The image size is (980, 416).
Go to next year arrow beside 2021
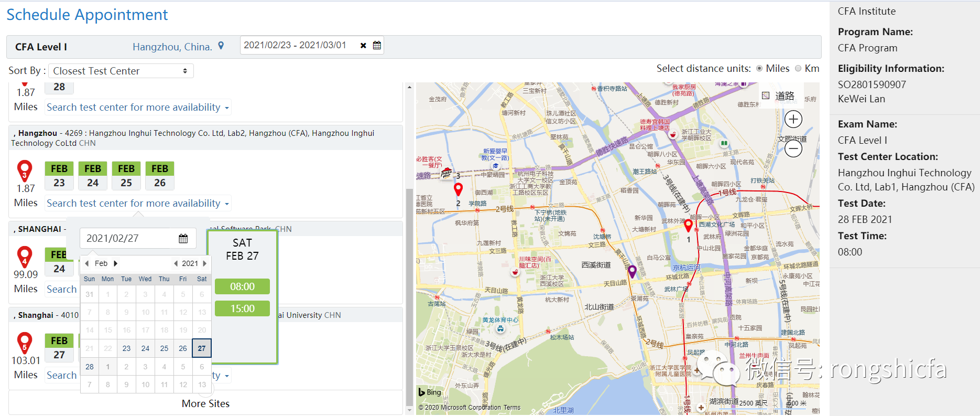(x=204, y=263)
